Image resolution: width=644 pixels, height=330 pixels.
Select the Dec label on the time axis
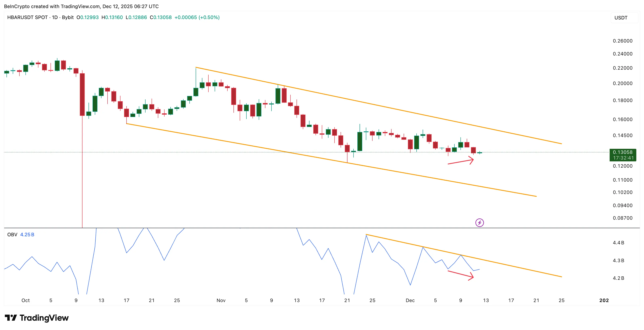click(x=410, y=300)
